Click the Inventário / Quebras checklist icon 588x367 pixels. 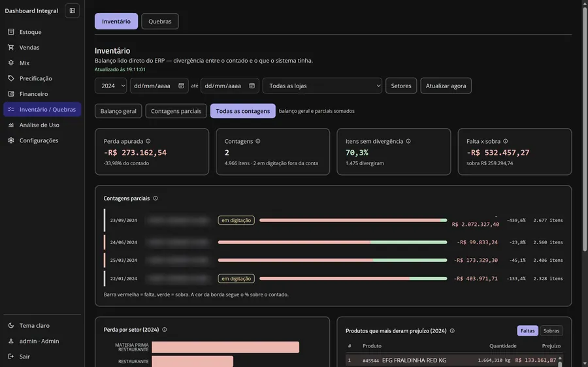coord(11,109)
